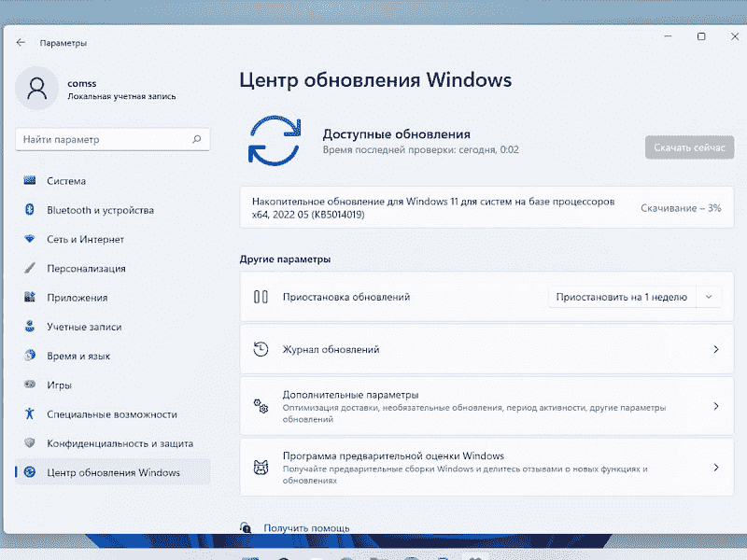The width and height of the screenshot is (747, 560).
Task: Click the Скачивание – 3% status text
Action: click(681, 207)
